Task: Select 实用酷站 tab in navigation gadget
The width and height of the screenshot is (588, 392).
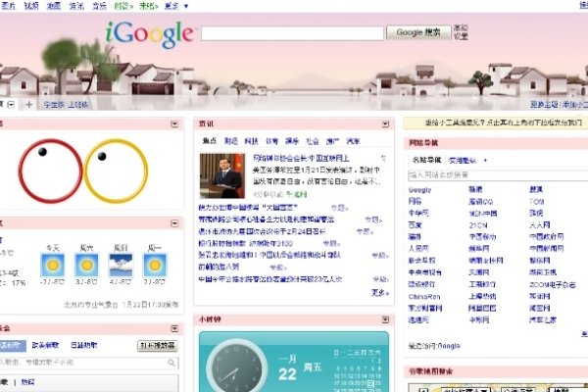Action: 463,160
